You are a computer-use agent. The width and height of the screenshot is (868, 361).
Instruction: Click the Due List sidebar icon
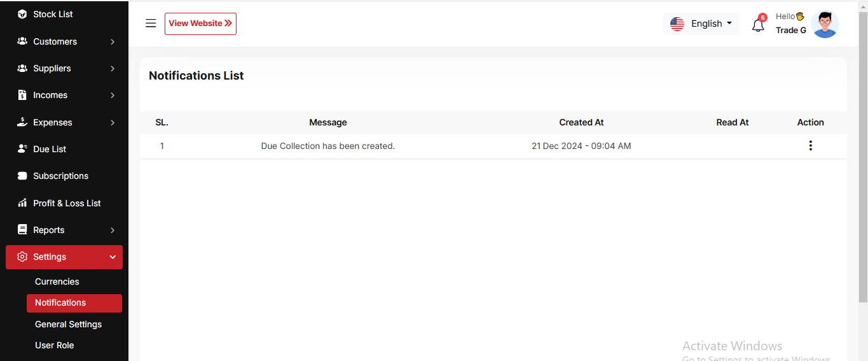point(22,149)
